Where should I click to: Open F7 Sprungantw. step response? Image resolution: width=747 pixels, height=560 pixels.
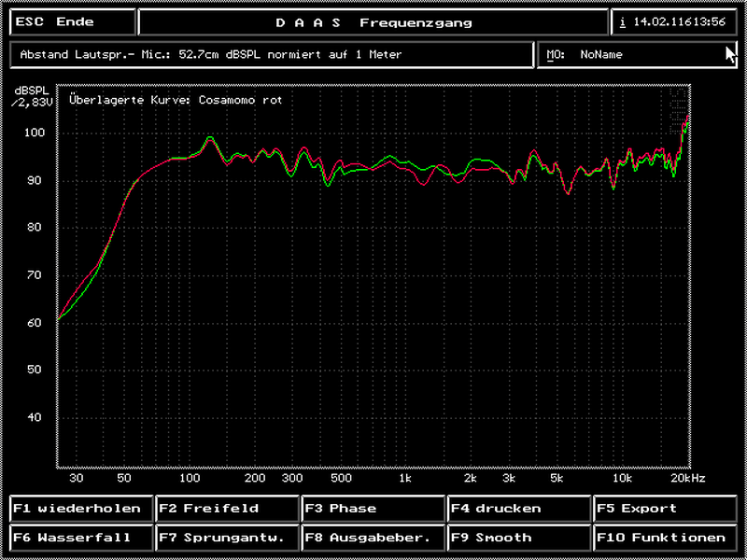tap(227, 538)
